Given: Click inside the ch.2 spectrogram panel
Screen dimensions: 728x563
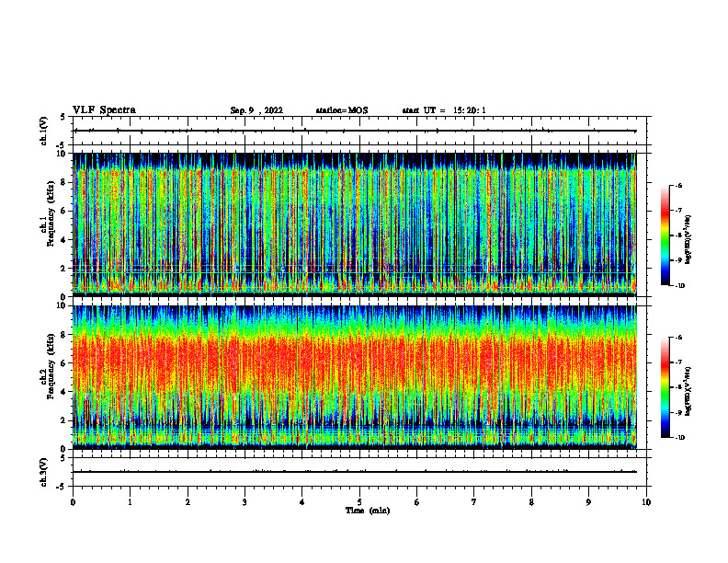Looking at the screenshot, I should 355,377.
